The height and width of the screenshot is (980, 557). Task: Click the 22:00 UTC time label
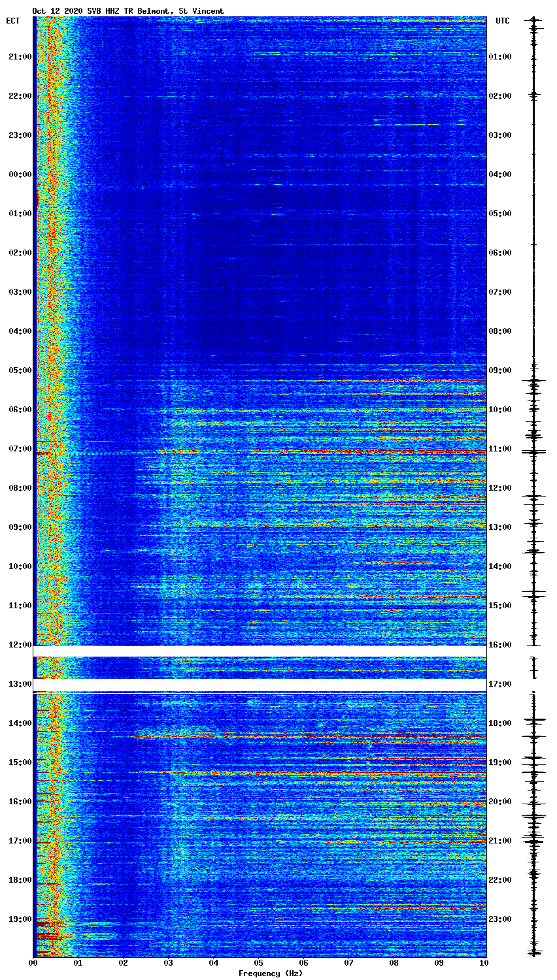[x=500, y=880]
